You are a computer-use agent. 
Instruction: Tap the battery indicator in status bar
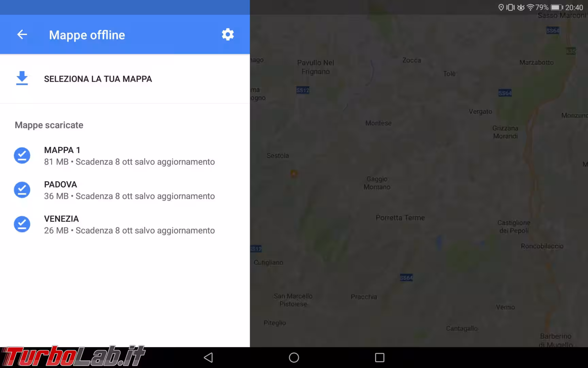tap(557, 7)
